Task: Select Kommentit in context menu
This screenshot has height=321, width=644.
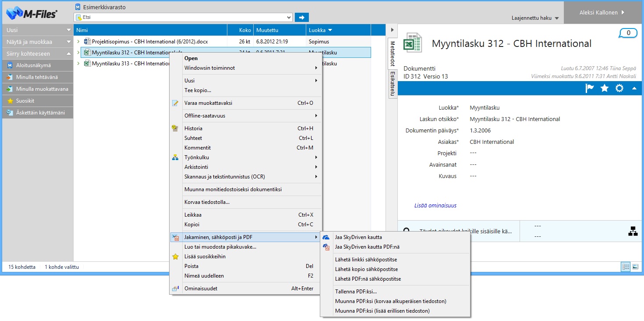Action: click(246, 148)
